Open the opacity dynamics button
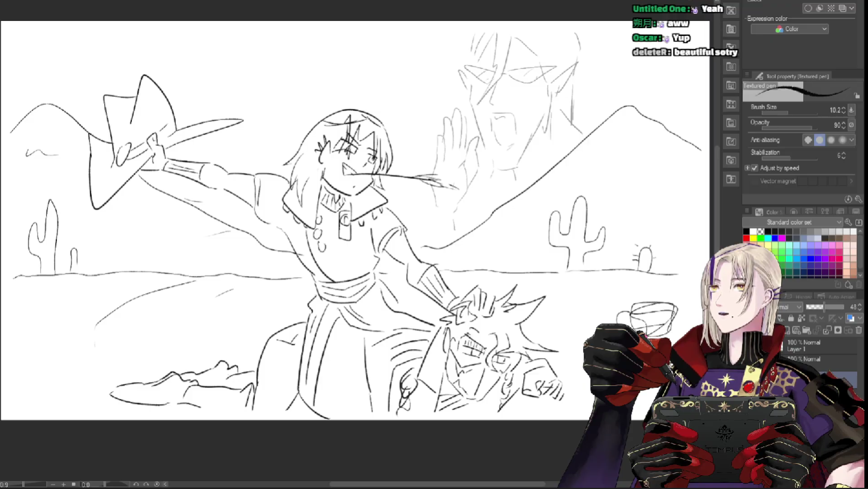This screenshot has width=868, height=489. click(x=851, y=125)
